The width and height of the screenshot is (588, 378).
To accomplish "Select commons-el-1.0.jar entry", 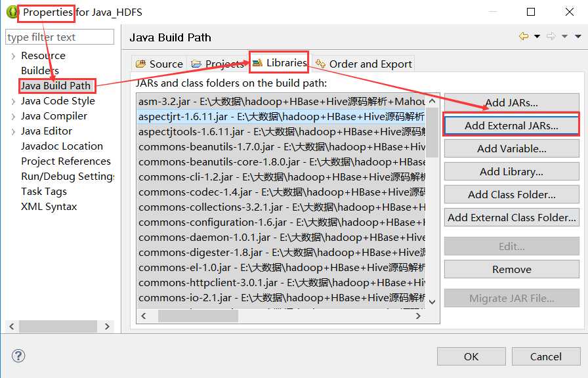I will pos(282,267).
